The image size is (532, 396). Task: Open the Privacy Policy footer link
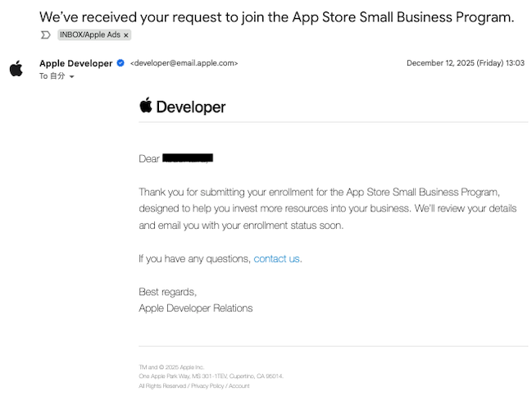207,385
